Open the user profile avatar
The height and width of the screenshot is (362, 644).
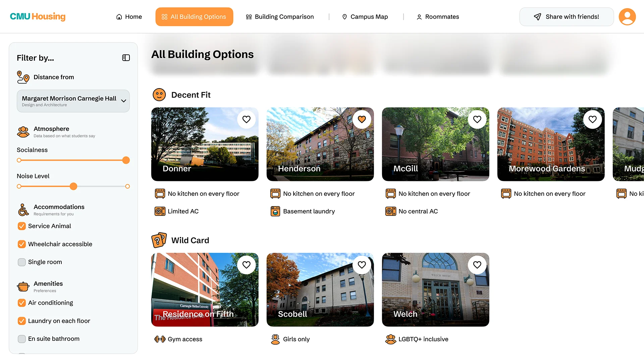[627, 17]
